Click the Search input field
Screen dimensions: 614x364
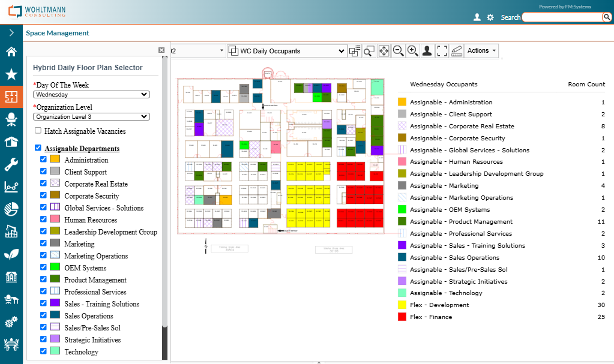point(562,17)
